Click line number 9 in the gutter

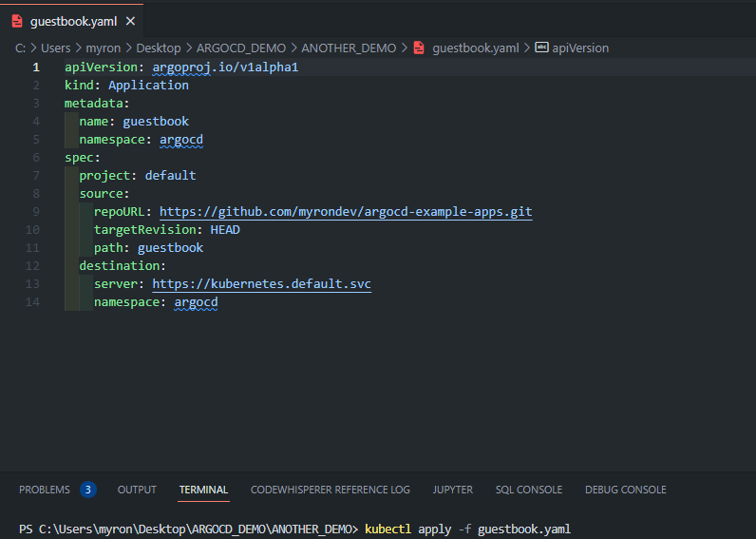tap(36, 212)
